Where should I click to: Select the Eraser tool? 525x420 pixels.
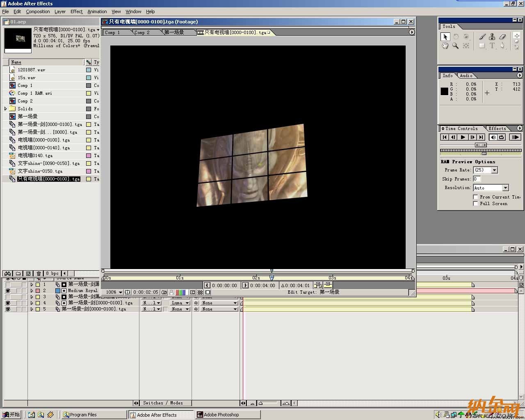click(502, 37)
